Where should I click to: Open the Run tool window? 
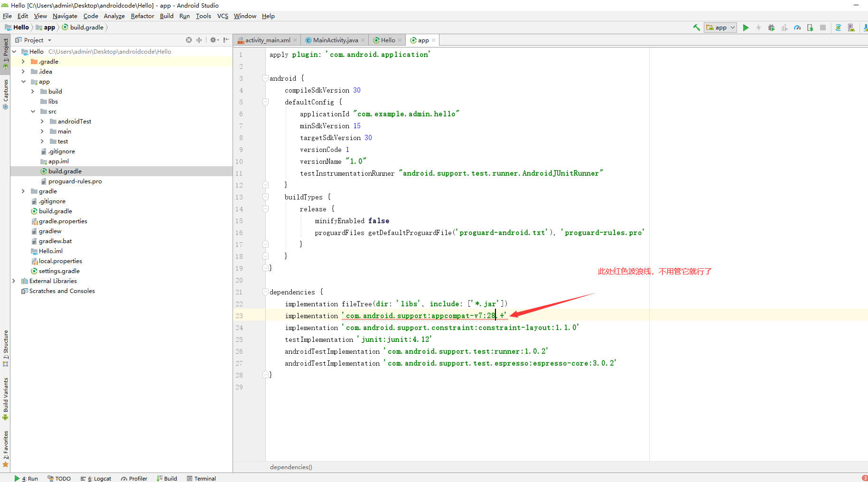(x=26, y=478)
